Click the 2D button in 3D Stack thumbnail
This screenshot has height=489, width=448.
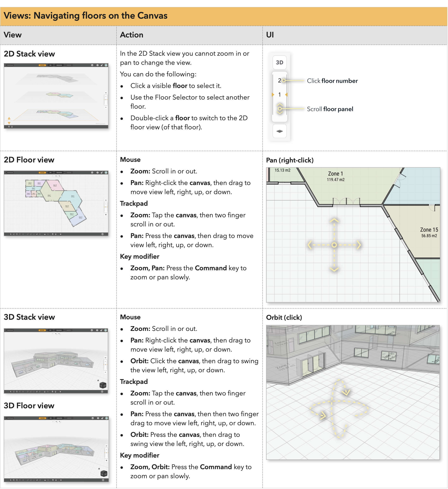[x=105, y=358]
